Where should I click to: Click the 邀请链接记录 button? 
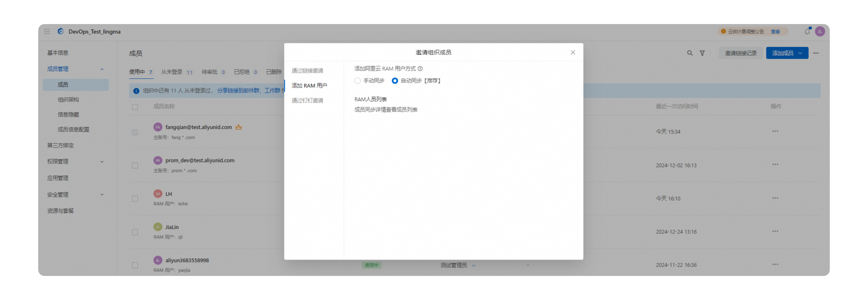(x=741, y=53)
